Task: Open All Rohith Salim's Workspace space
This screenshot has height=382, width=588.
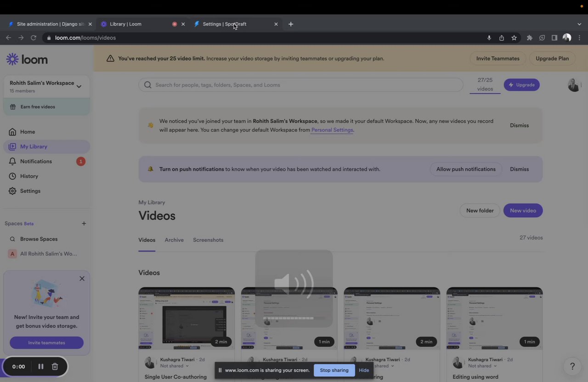Action: pyautogui.click(x=46, y=254)
